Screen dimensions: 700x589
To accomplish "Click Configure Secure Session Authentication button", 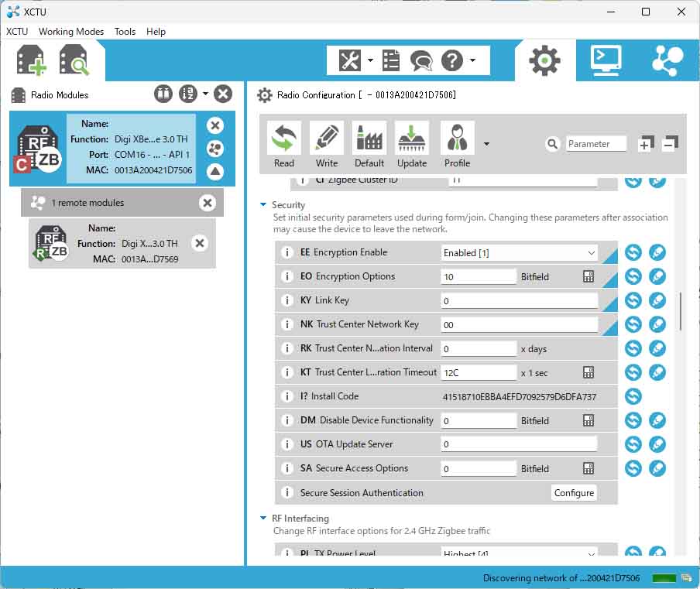I will coord(574,493).
